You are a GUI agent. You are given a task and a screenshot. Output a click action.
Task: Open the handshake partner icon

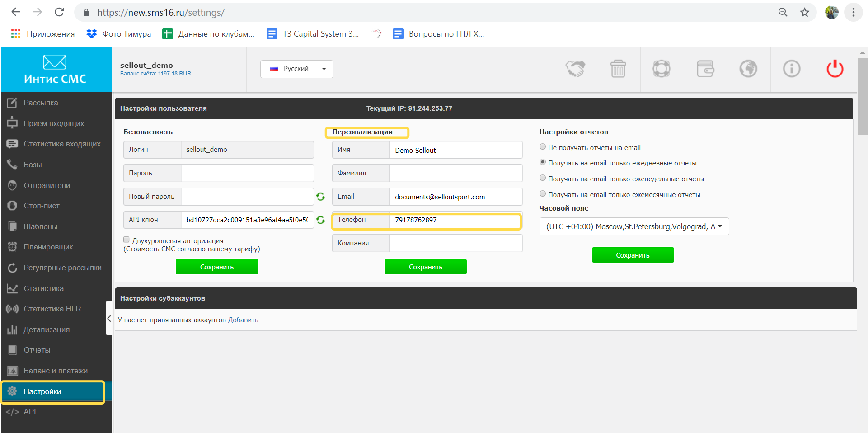pyautogui.click(x=575, y=69)
